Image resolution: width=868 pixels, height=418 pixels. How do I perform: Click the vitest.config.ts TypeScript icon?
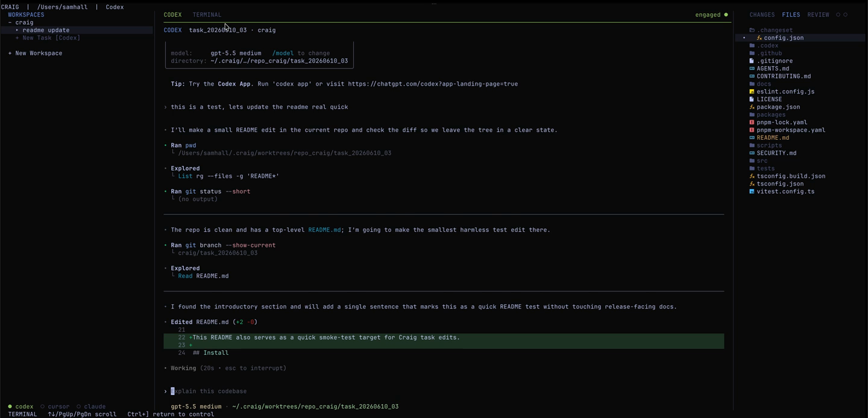click(x=752, y=192)
